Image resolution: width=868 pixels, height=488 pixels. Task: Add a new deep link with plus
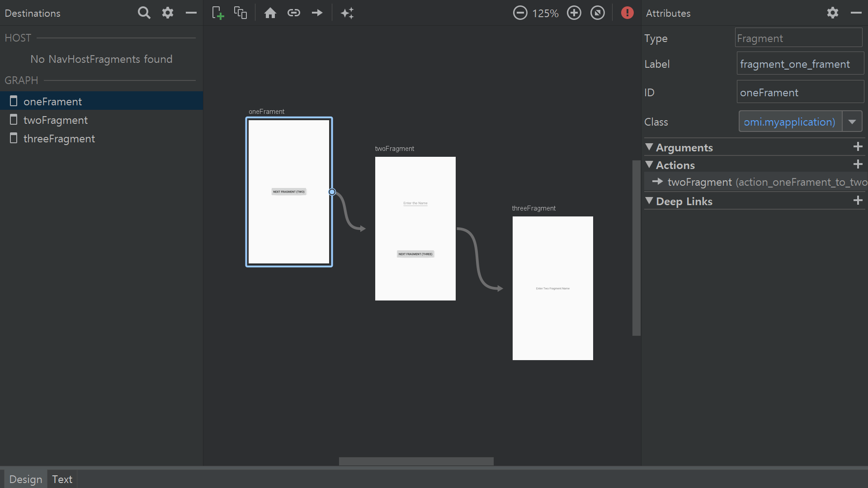[858, 200]
